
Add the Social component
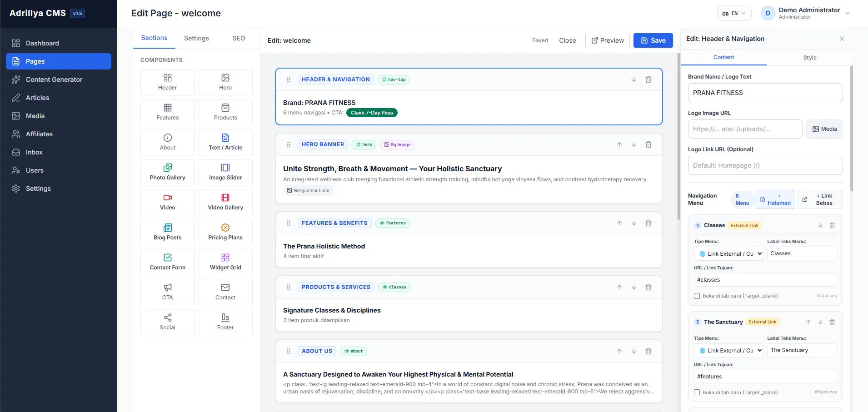coord(168,322)
